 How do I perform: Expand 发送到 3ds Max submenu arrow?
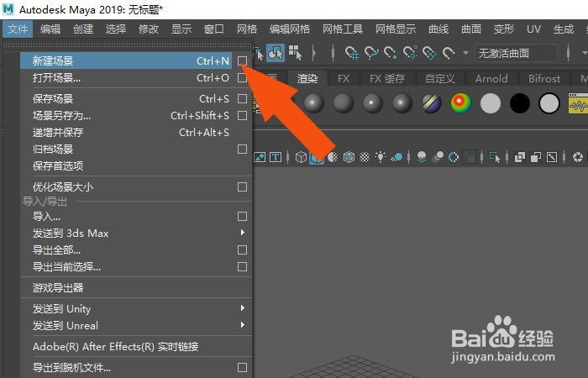[243, 233]
